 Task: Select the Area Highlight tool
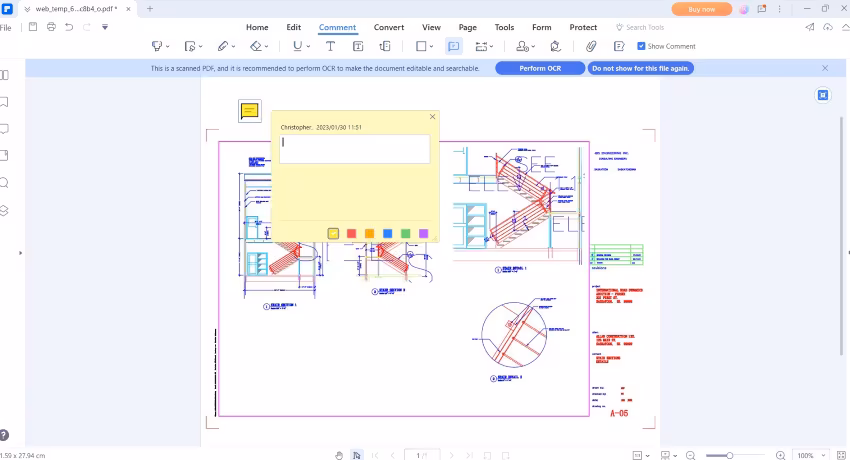[x=190, y=47]
